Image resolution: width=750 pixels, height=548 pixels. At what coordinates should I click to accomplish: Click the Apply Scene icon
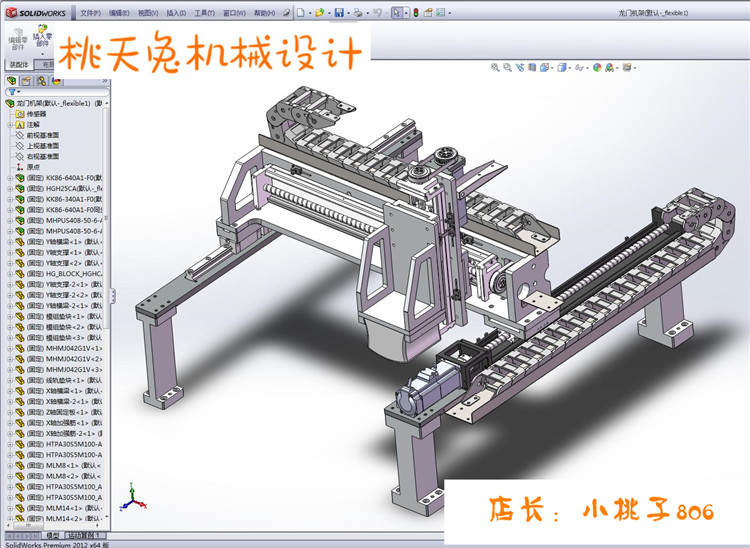point(609,67)
